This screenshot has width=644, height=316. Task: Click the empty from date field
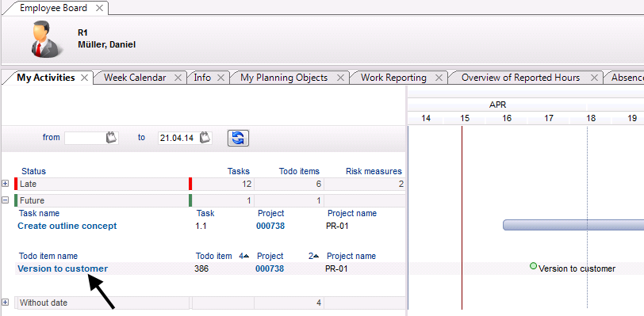[x=85, y=138]
